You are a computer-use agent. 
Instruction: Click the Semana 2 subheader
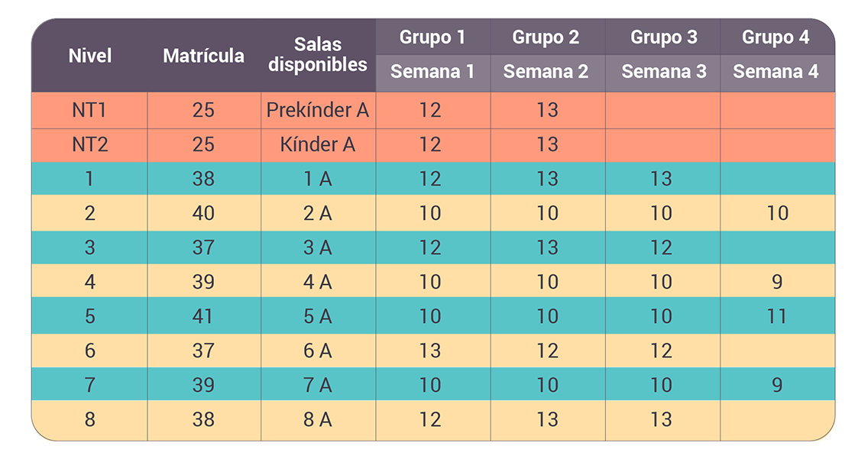546,72
